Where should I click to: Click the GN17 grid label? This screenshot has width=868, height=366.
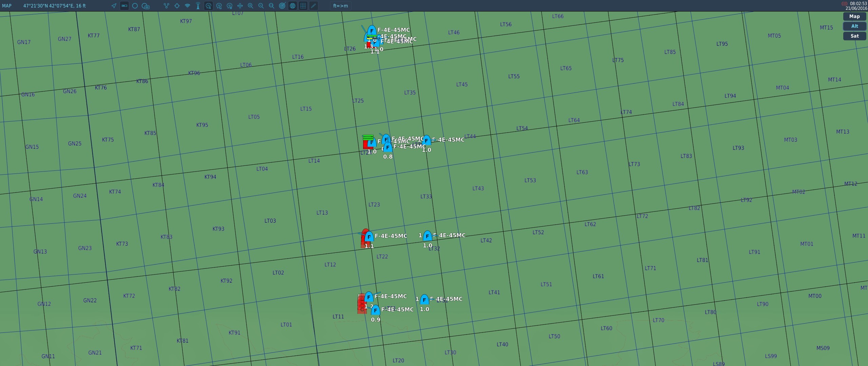point(24,42)
